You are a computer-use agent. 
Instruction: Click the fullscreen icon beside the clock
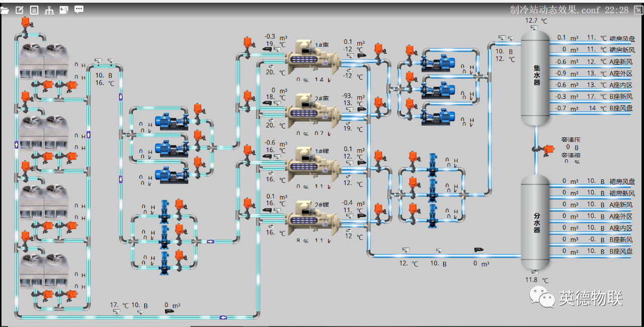click(x=637, y=10)
